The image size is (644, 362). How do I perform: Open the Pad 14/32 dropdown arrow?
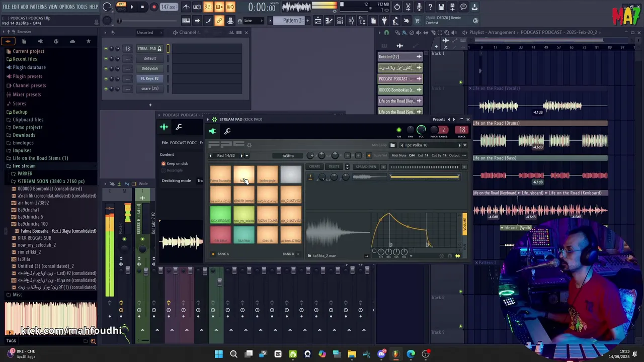(x=247, y=156)
